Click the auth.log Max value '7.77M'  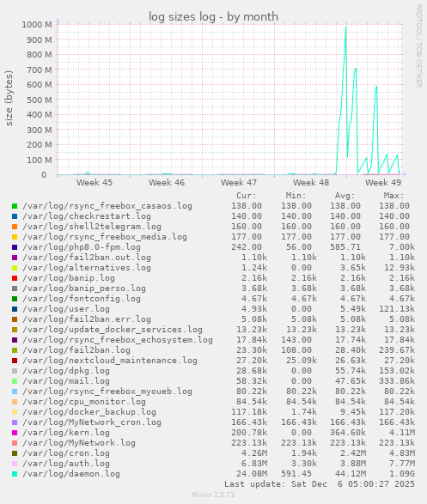click(402, 464)
